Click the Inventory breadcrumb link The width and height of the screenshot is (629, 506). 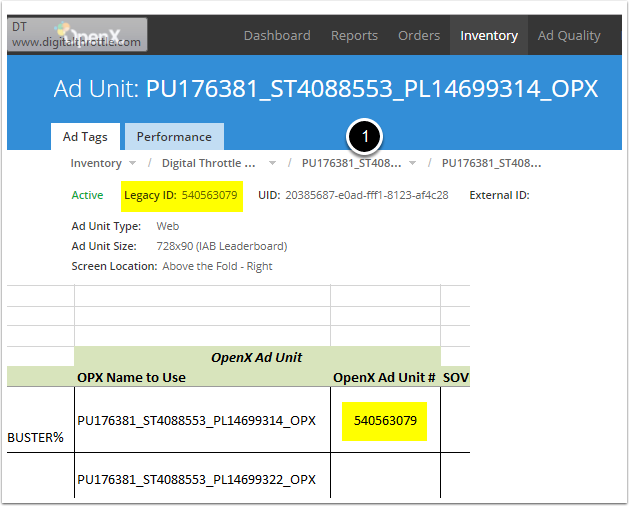click(96, 163)
